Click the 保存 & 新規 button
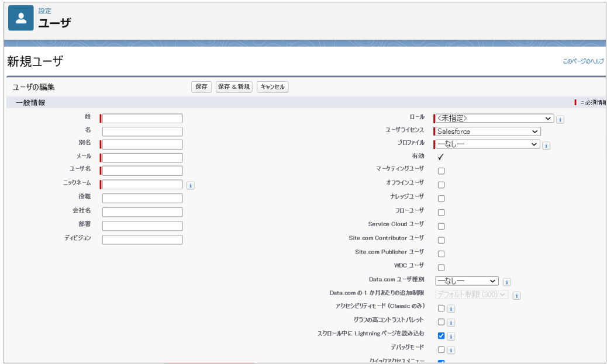The width and height of the screenshot is (607, 364). [234, 87]
